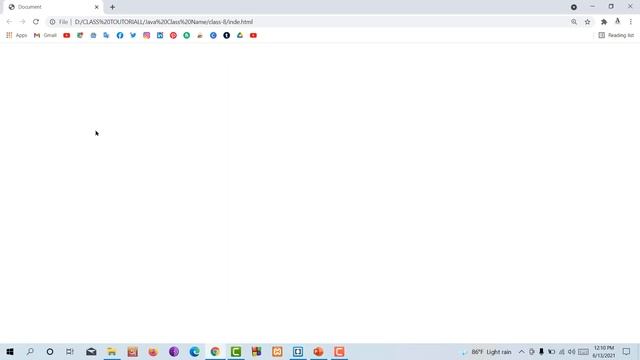
Task: Open Firefox on taskbar
Action: 153,351
